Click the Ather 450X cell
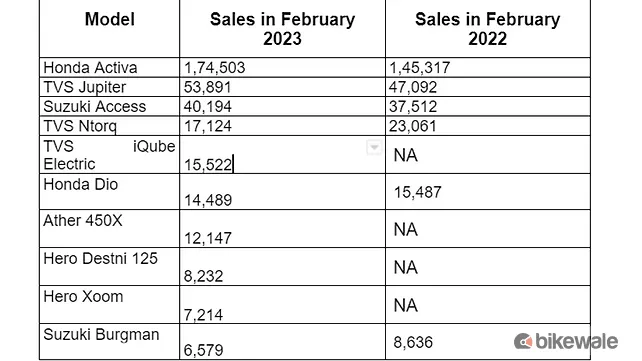 109,228
